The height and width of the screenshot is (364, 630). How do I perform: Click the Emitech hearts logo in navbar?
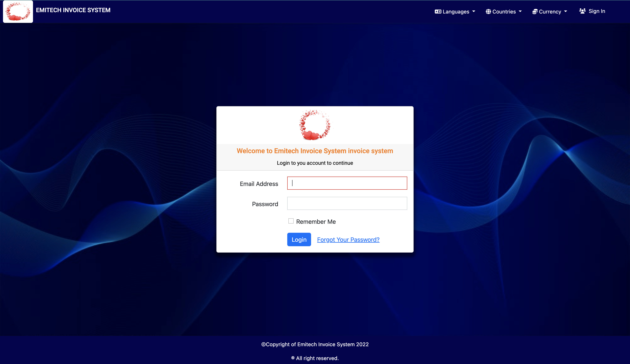pos(18,11)
